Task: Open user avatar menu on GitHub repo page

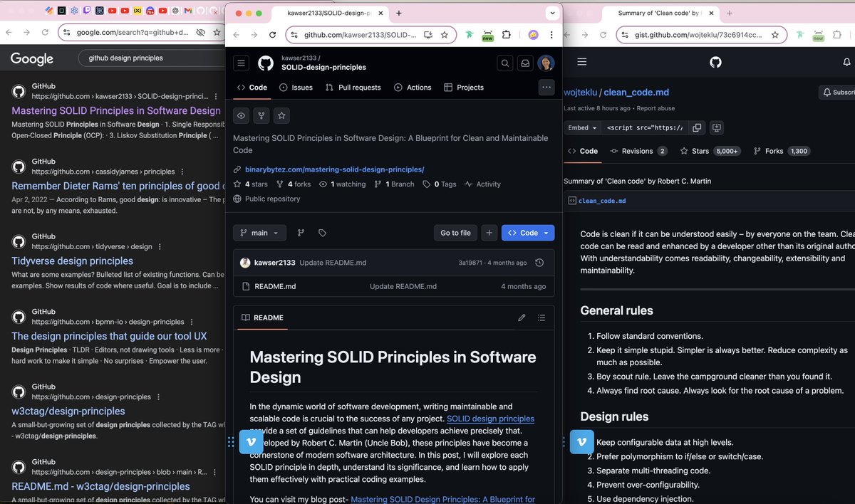Action: [546, 63]
